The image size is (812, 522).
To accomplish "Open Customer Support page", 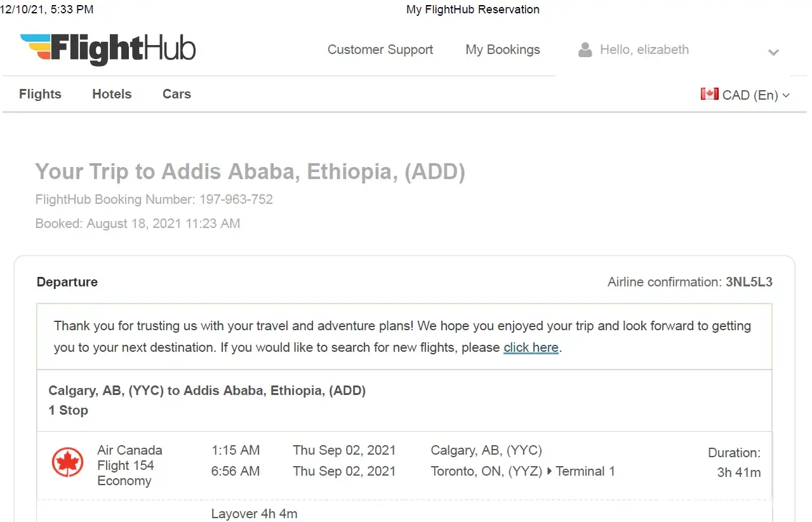I will tap(380, 50).
